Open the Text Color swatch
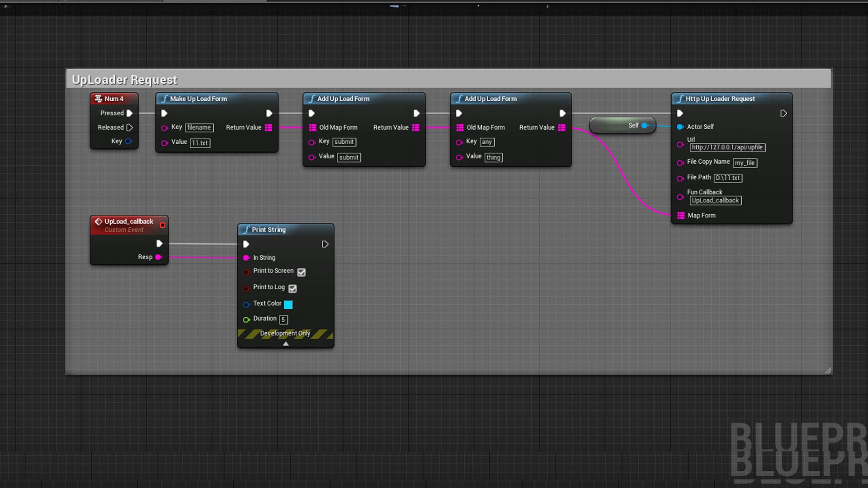868x488 pixels. click(x=288, y=304)
